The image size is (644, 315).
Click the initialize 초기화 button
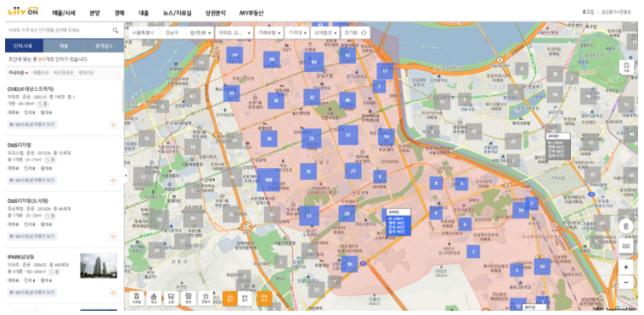(x=355, y=33)
